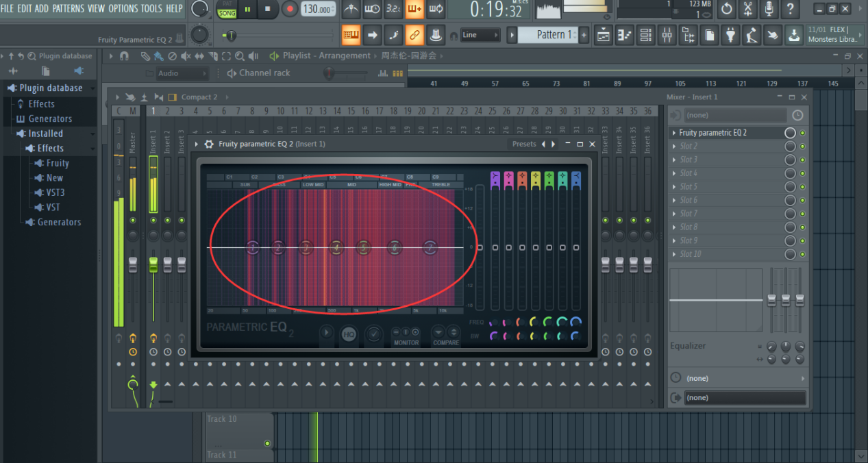Click the Master channel volume fader
868x463 pixels.
point(133,264)
